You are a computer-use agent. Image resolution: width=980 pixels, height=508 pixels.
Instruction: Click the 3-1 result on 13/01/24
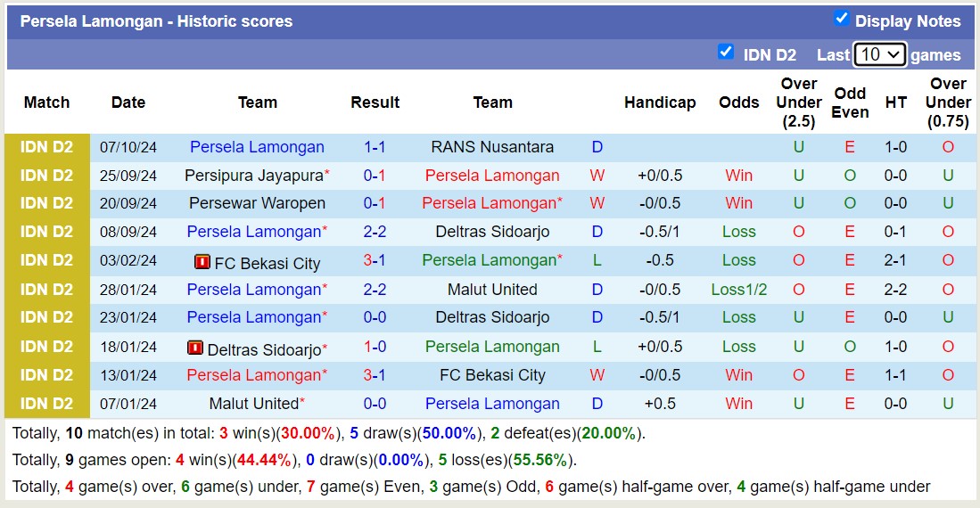pos(375,375)
